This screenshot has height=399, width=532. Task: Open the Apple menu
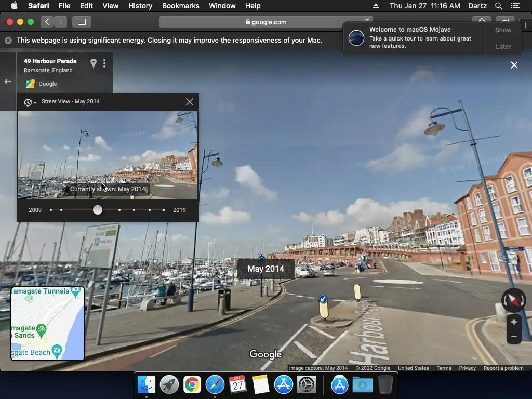click(x=14, y=5)
